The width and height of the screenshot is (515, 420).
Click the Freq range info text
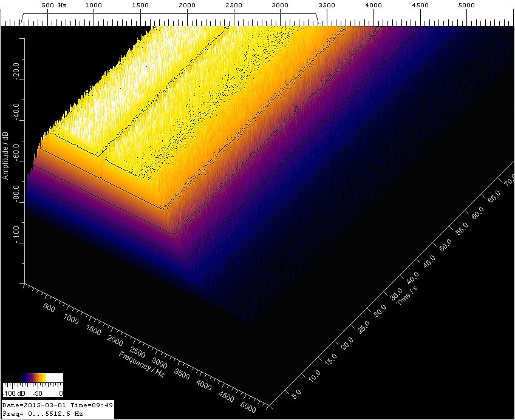(x=43, y=413)
